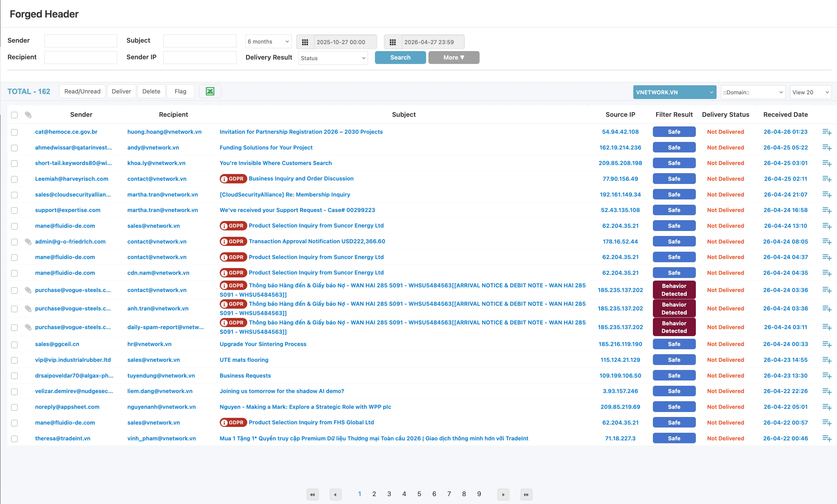Click add-list icon for noreply@appsheet.com row

pos(827,407)
